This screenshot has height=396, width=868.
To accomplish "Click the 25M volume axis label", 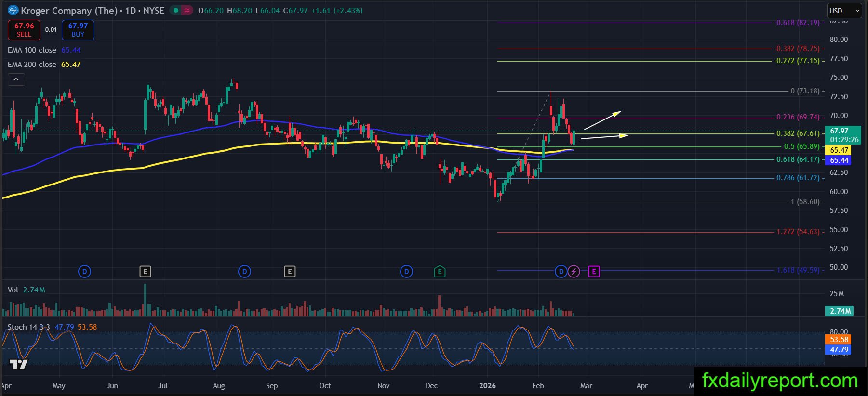I will point(837,294).
